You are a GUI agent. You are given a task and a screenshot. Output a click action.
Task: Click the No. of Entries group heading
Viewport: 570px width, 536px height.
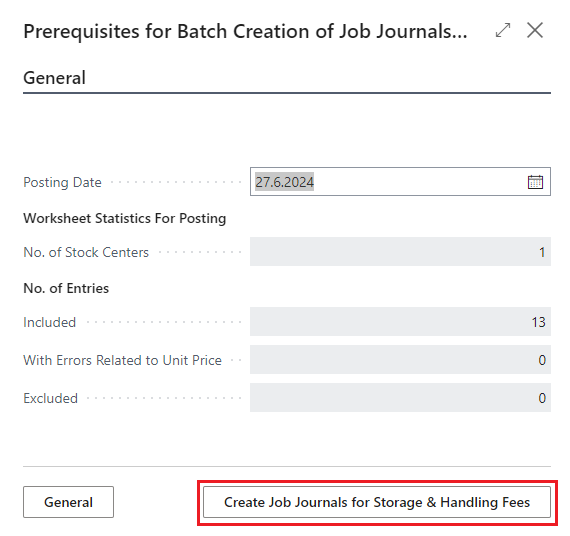66,288
